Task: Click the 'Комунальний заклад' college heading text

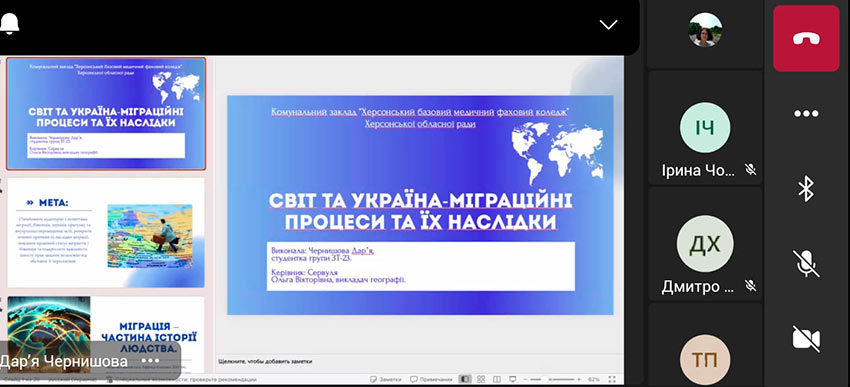Action: tap(420, 112)
